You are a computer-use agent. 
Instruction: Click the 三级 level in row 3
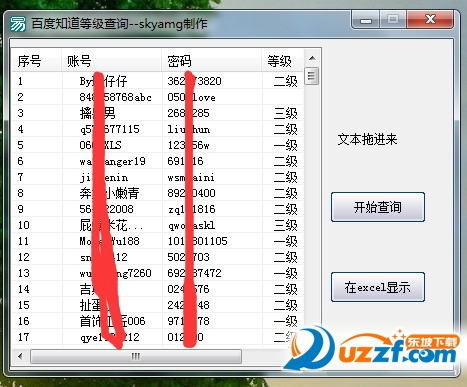(286, 113)
